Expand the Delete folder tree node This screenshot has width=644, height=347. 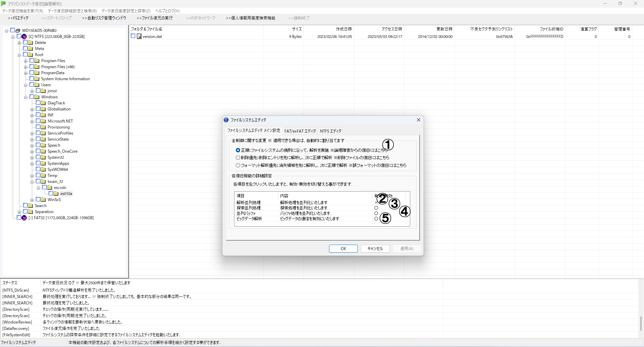(x=19, y=43)
